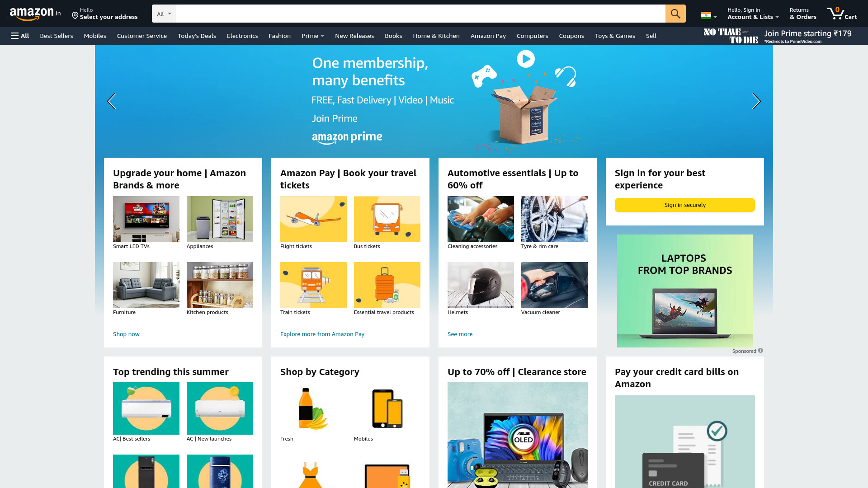Click the See more automotive link

[460, 334]
